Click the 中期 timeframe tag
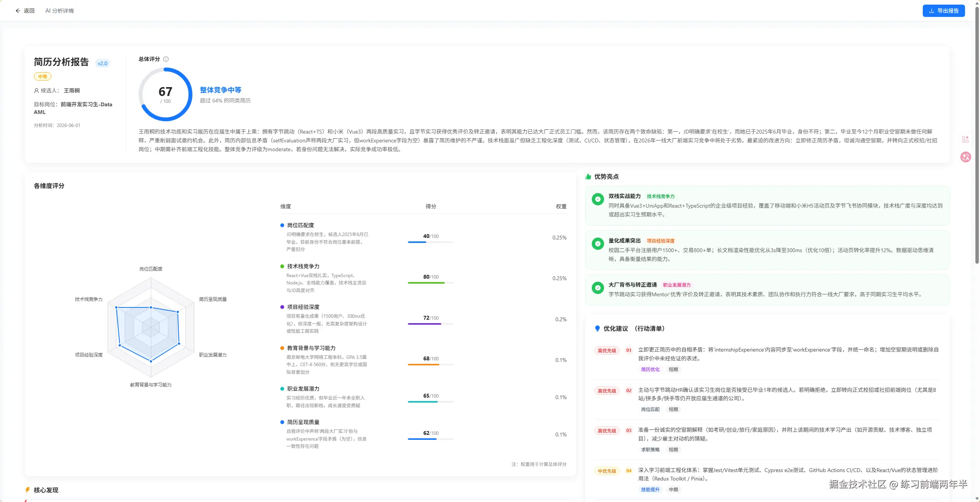This screenshot has width=980, height=502. pos(673,490)
